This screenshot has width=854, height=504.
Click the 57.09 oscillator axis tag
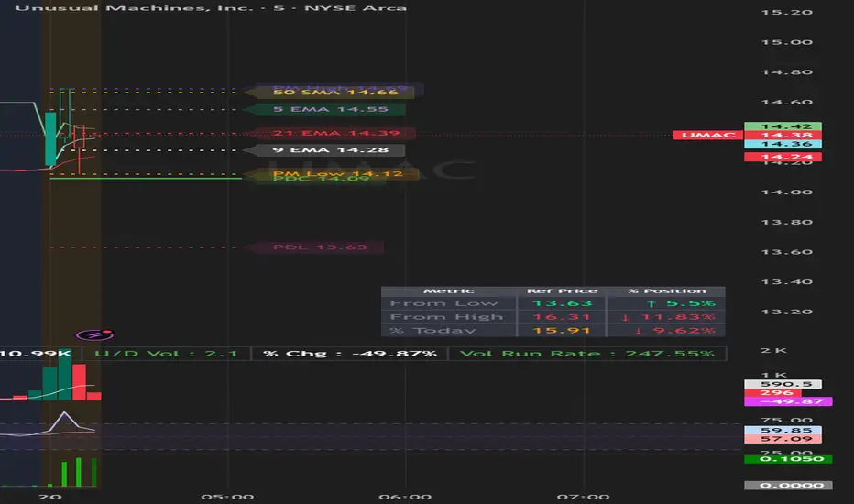click(x=783, y=439)
